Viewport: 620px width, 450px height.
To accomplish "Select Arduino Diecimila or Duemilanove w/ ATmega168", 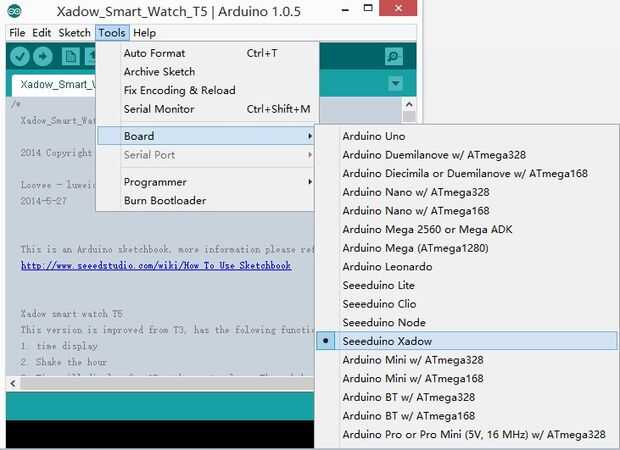I will click(x=467, y=173).
